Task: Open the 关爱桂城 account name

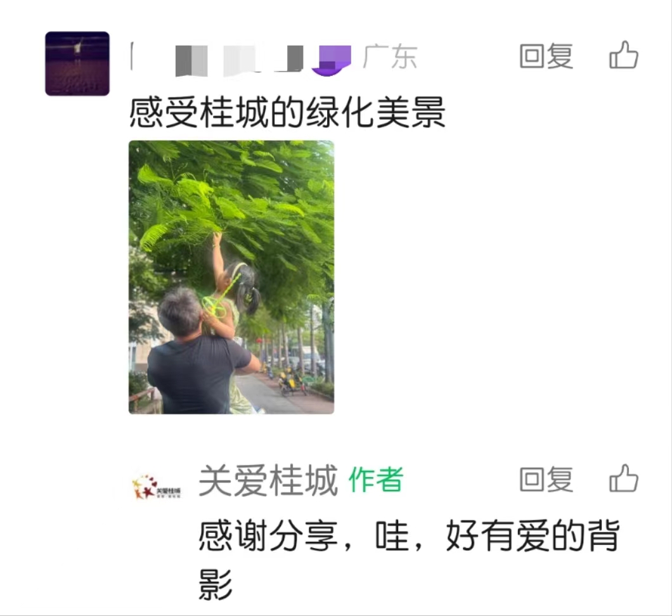Action: click(268, 480)
